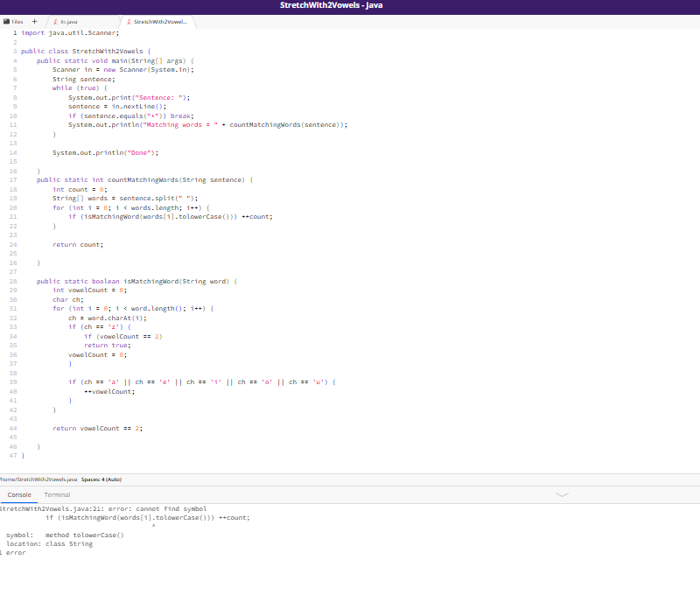Switch to the In.java tab
Image resolution: width=700 pixels, height=602 pixels.
[69, 22]
